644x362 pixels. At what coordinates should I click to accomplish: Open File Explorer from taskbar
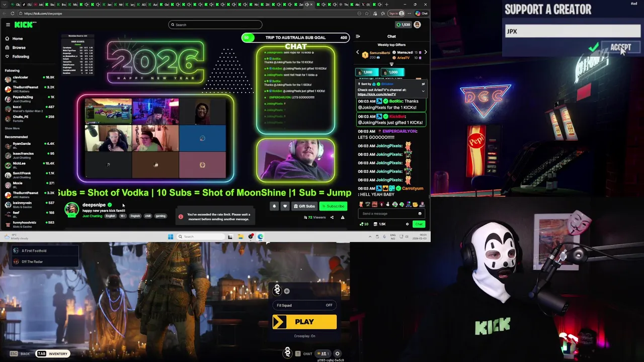[240, 237]
